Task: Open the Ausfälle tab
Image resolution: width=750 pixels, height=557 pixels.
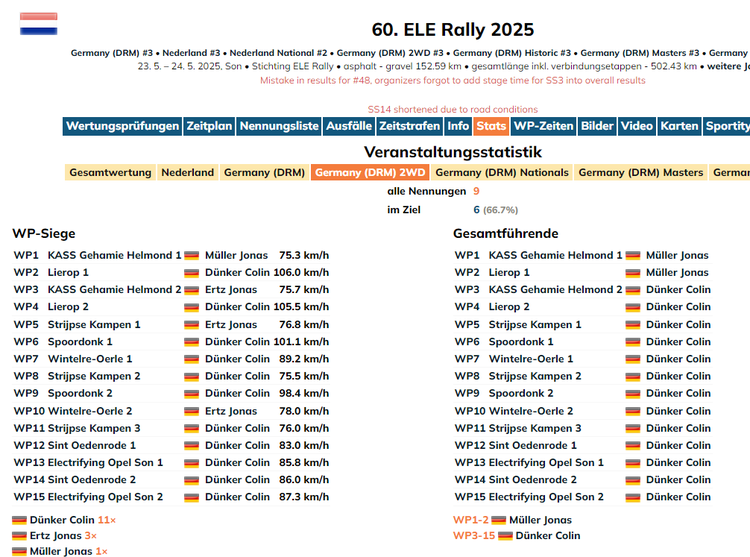Action: click(x=349, y=126)
